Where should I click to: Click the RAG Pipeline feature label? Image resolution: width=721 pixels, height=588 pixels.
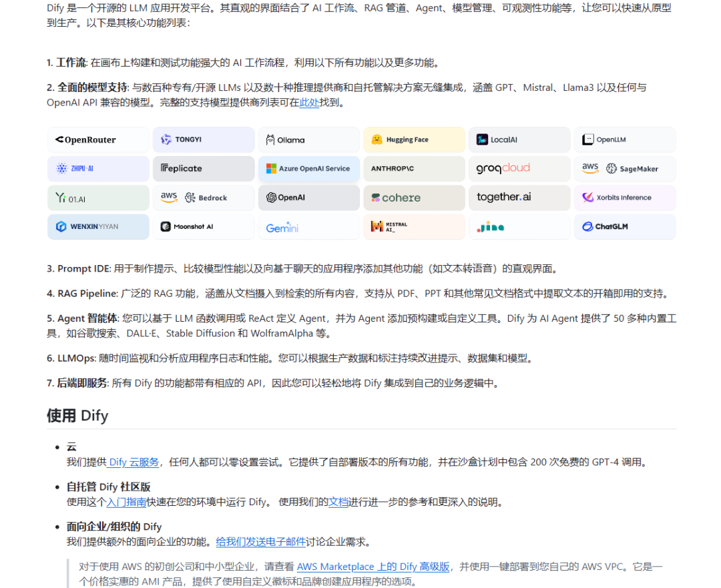point(87,293)
